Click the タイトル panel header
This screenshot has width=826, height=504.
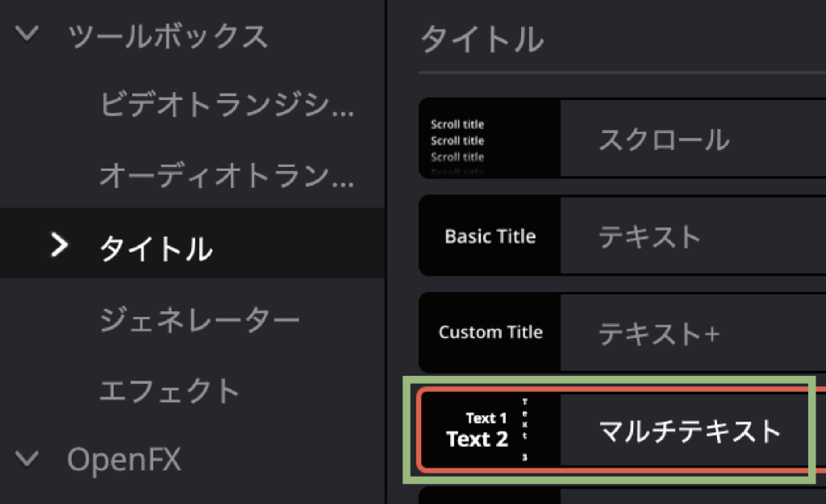pyautogui.click(x=482, y=38)
